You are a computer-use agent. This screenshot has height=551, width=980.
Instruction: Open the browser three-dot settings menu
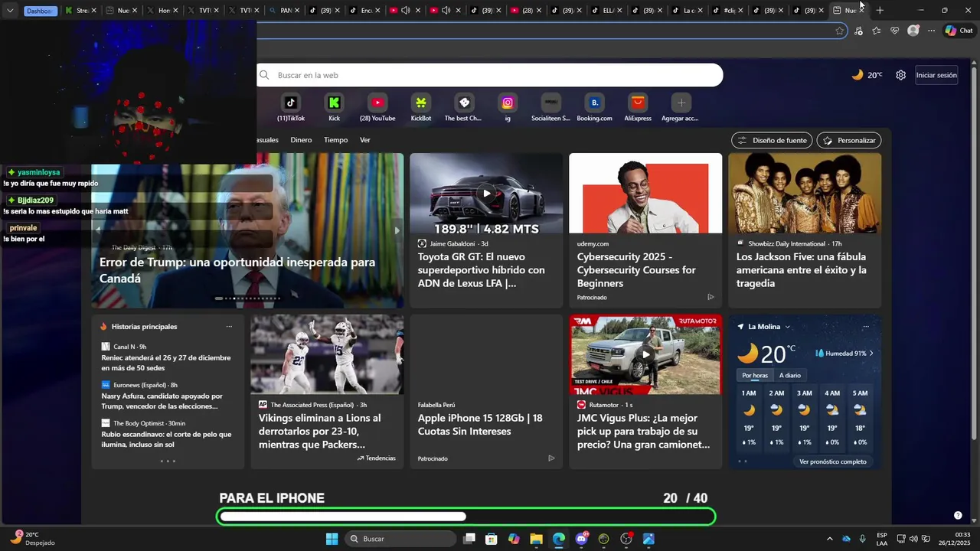pyautogui.click(x=932, y=31)
